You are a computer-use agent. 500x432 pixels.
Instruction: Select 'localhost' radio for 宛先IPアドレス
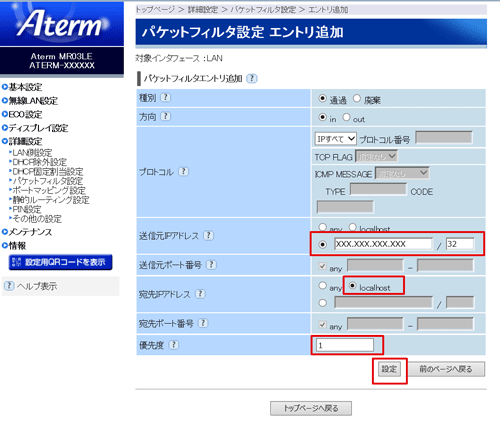tap(352, 285)
